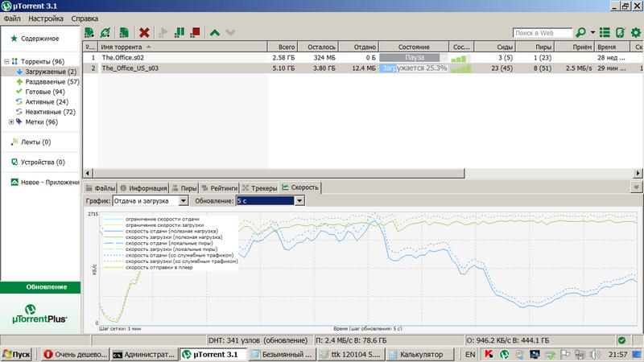This screenshot has width=644, height=362.
Task: Click the Add Torrent toolbar icon
Action: [x=89, y=32]
